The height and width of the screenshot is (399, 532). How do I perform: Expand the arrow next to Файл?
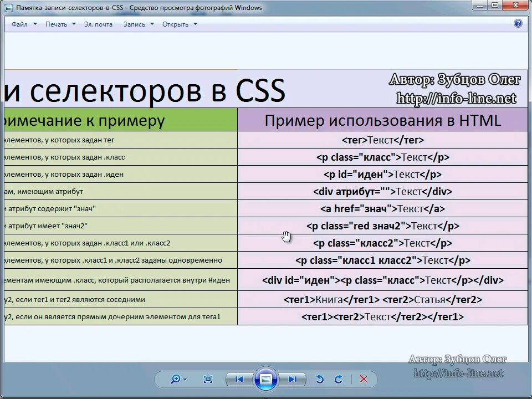point(35,24)
